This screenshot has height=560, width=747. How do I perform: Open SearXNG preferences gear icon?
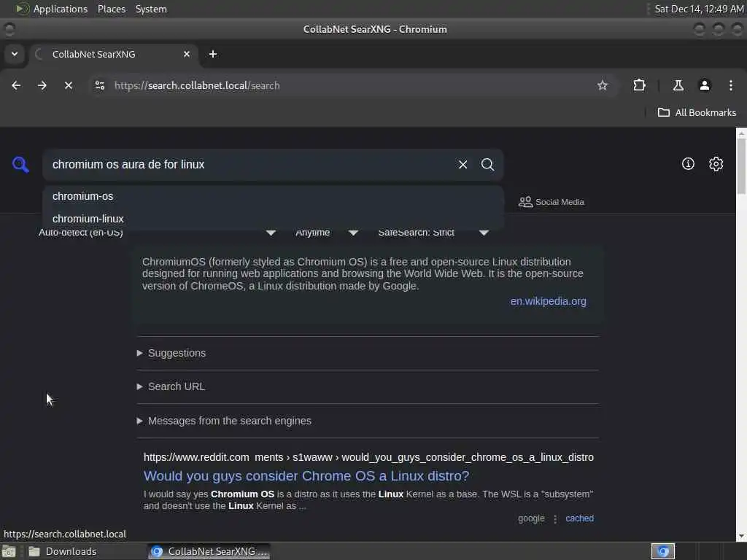(716, 164)
